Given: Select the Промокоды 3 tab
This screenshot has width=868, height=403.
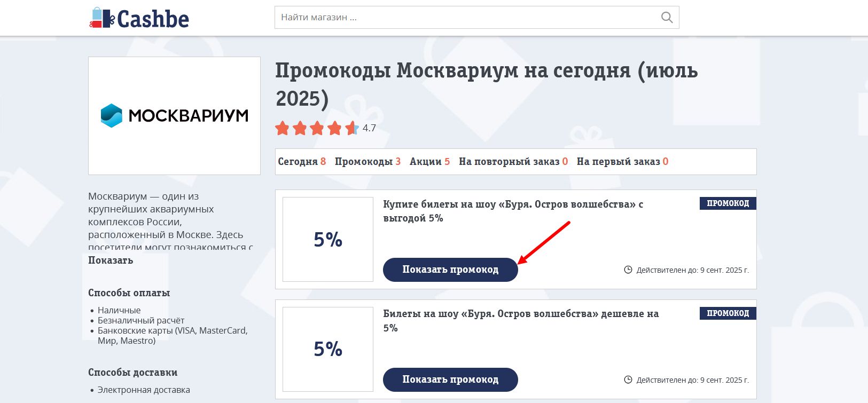Looking at the screenshot, I should coord(367,162).
